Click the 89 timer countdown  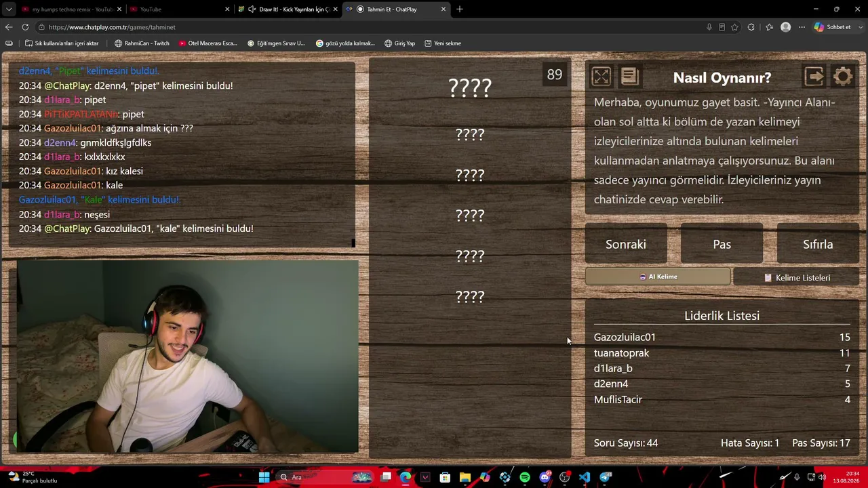[x=555, y=75]
